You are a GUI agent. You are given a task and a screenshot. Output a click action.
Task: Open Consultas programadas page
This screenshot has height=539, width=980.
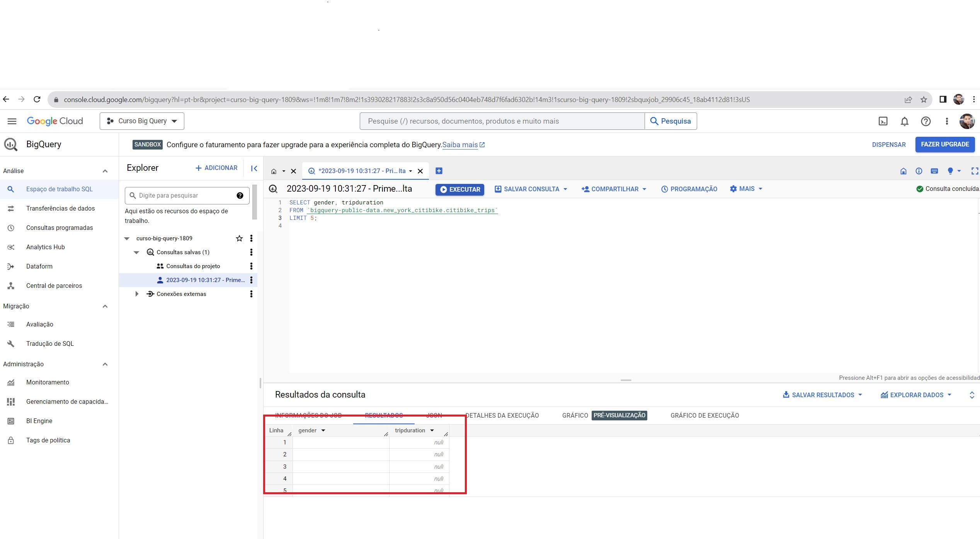tap(60, 228)
